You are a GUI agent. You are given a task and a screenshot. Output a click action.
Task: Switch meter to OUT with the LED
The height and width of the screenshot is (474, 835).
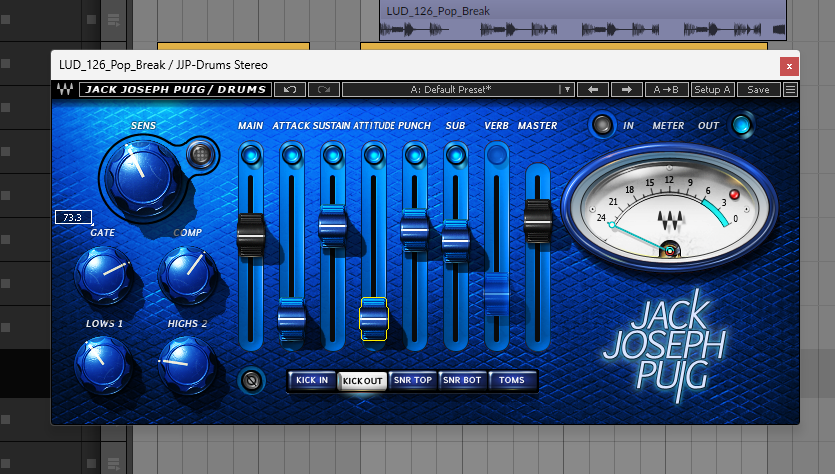(x=741, y=125)
